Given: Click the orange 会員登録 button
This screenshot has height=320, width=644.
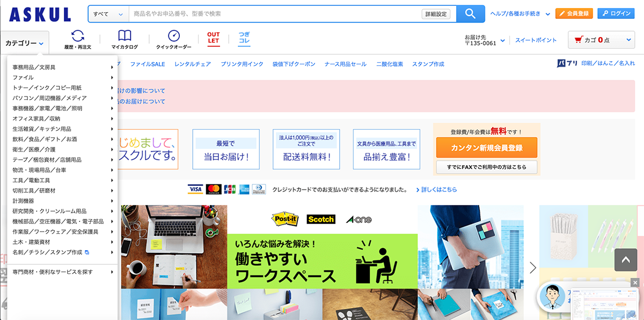Looking at the screenshot, I should coord(574,13).
